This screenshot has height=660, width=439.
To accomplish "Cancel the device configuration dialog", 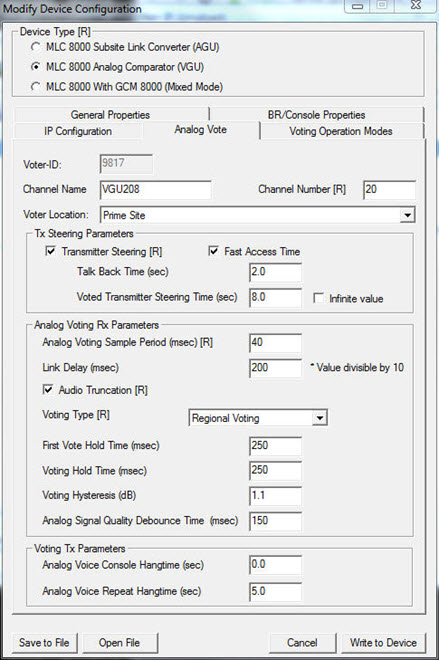I will [302, 642].
